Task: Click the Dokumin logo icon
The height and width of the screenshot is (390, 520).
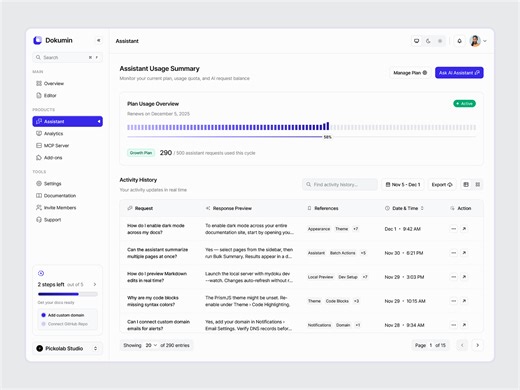Action: 37,40
